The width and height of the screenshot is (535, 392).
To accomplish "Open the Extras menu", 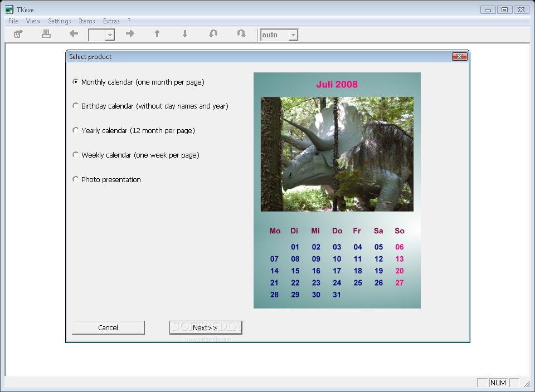I will [x=111, y=21].
